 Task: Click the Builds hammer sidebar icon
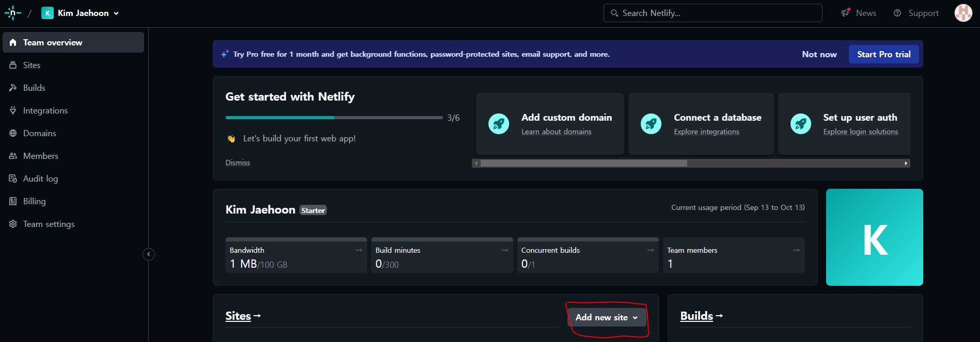click(x=13, y=88)
